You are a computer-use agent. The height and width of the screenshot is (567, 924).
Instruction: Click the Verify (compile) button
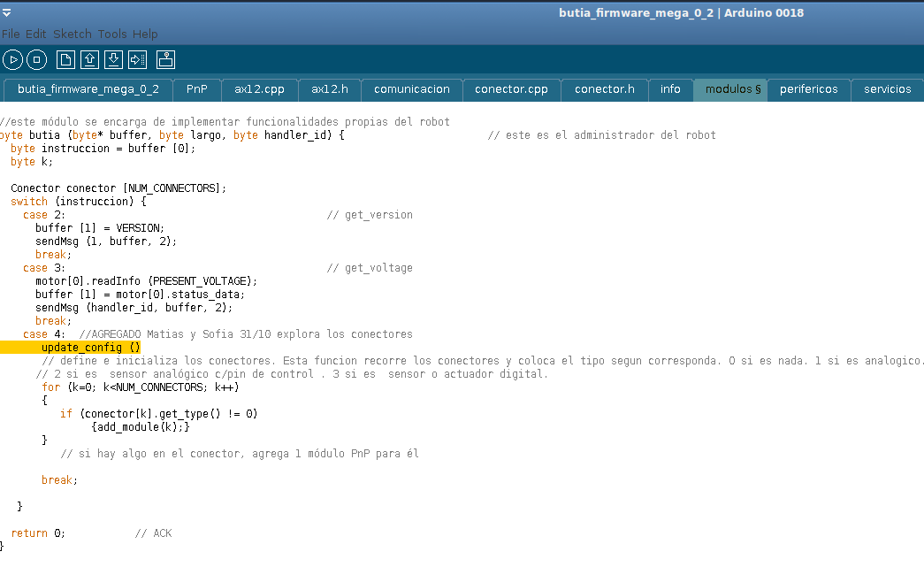coord(12,60)
